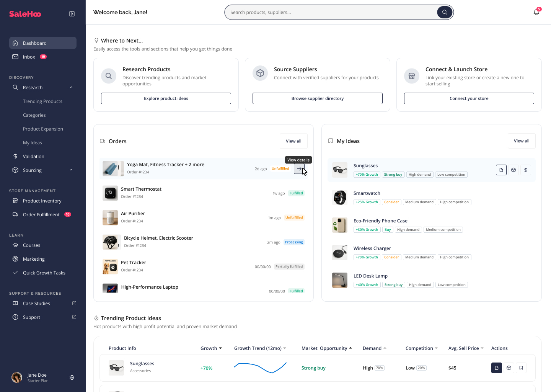Bookmark Sunglasses in trending table
This screenshot has width=551, height=392.
tap(521, 368)
